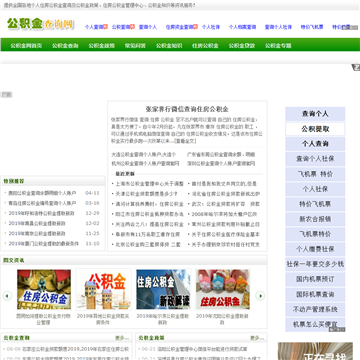Screen dimensions: 360x360
Task: Click top ad link 个人档案查询
Action: 242,27
